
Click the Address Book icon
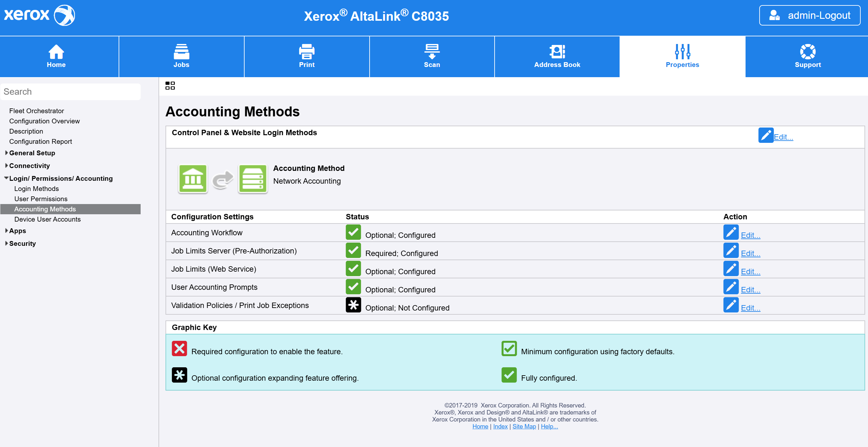pyautogui.click(x=557, y=52)
